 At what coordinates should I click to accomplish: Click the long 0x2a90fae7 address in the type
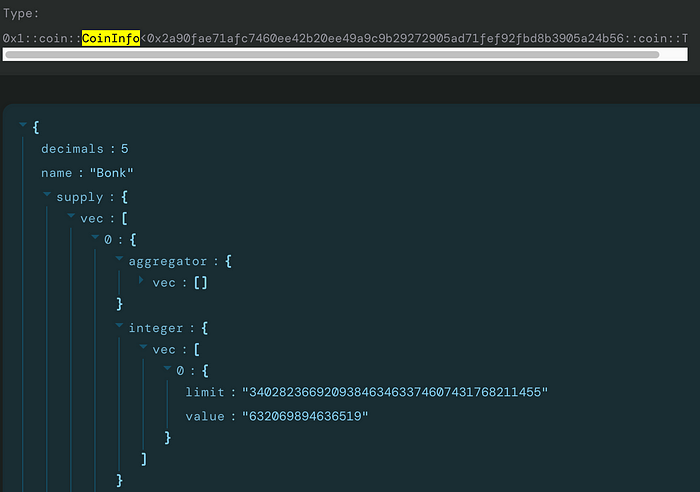(385, 38)
